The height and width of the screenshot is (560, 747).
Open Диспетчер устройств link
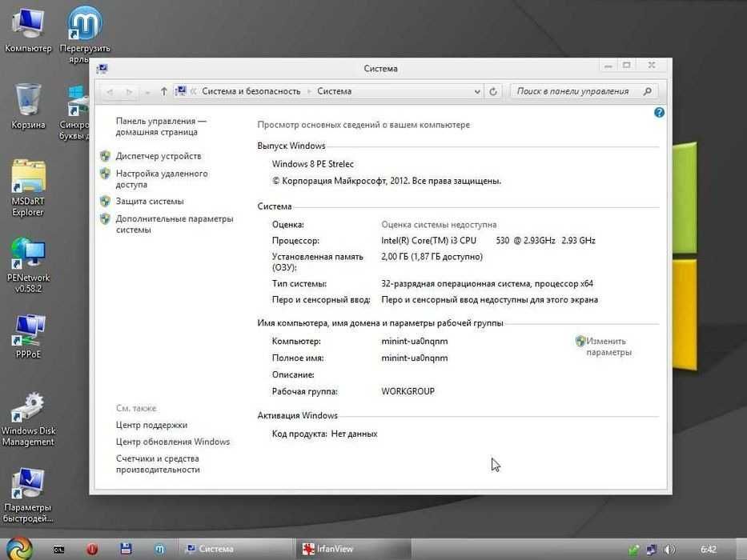tap(159, 156)
